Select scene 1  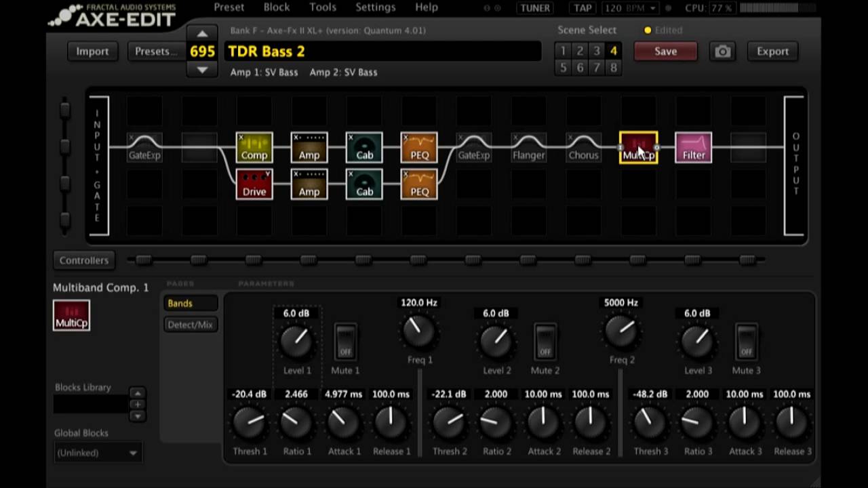tap(563, 51)
